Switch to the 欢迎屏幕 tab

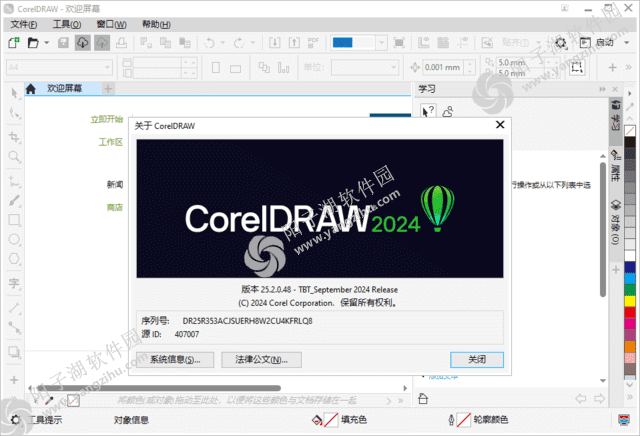(x=64, y=88)
